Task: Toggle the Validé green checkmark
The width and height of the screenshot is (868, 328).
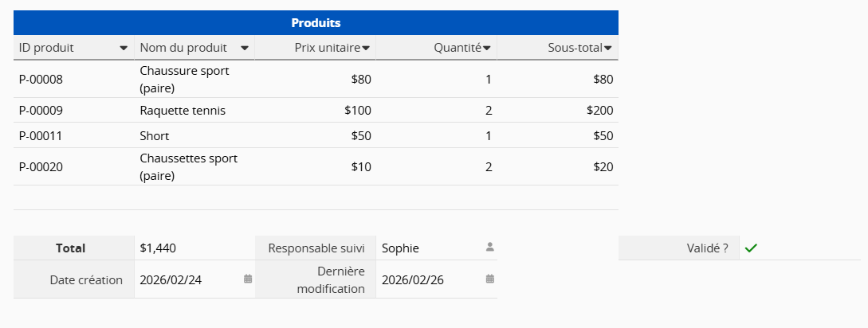Action: pos(750,248)
